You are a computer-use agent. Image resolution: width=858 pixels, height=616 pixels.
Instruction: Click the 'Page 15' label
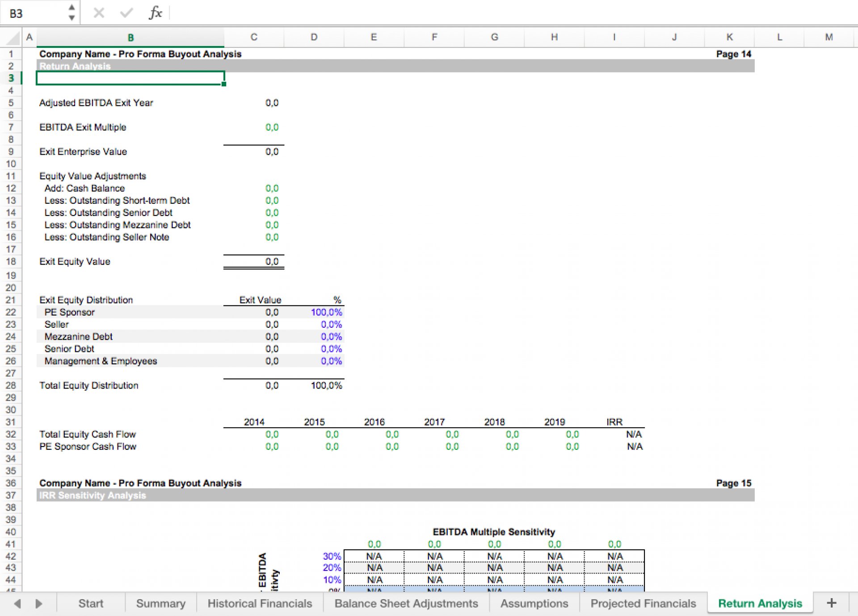(733, 483)
